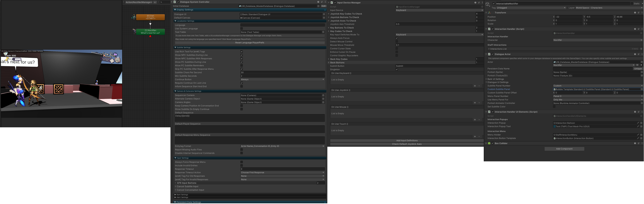The height and width of the screenshot is (204, 644).
Task: Pick object for Default Canvas field
Action: [324, 18]
